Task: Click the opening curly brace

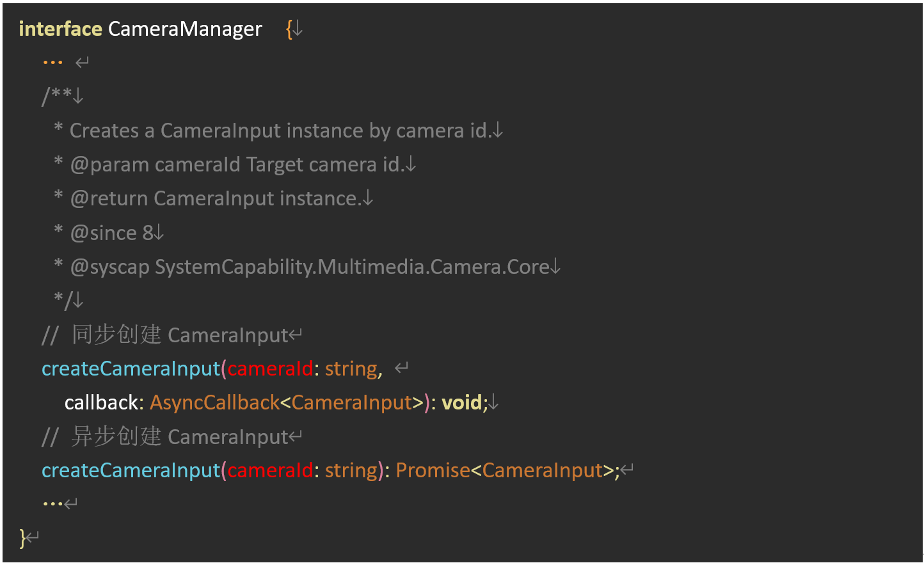Action: (289, 29)
